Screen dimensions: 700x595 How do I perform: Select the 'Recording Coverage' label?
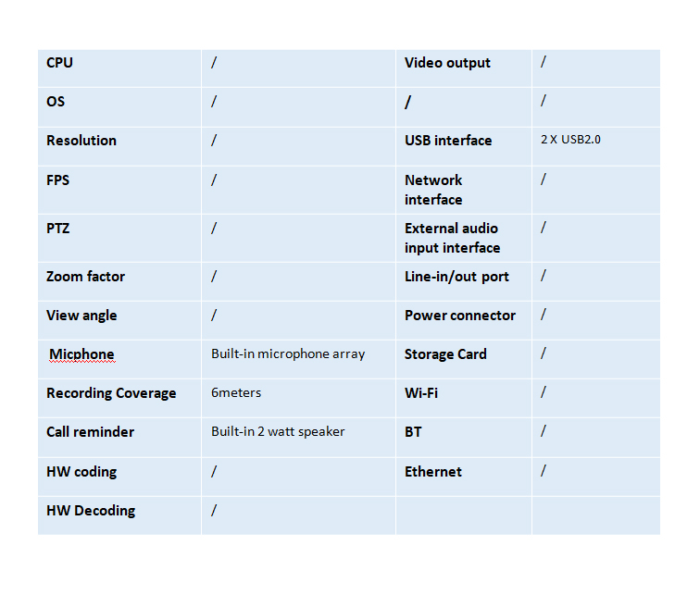point(111,393)
